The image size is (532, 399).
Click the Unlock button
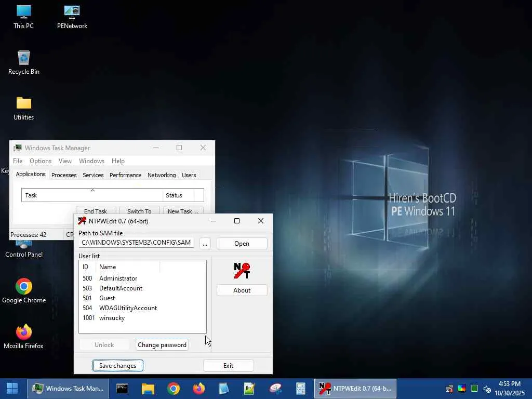pos(104,345)
